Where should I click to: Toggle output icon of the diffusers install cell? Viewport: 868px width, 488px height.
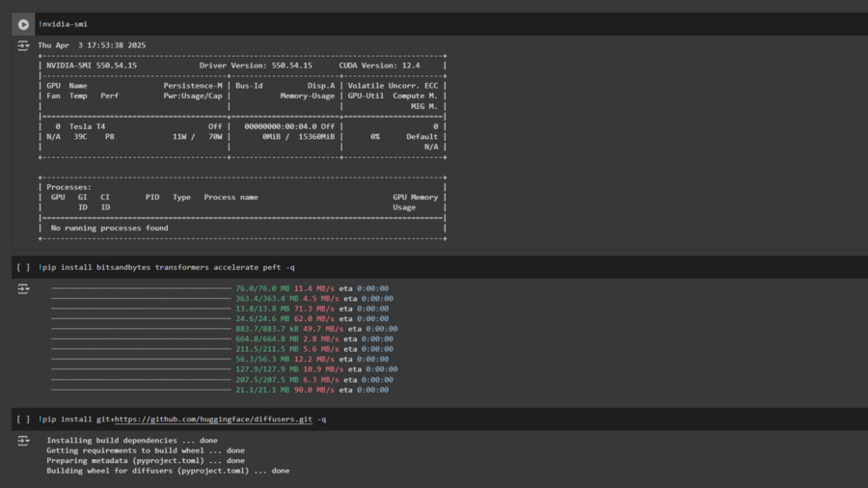coord(23,441)
